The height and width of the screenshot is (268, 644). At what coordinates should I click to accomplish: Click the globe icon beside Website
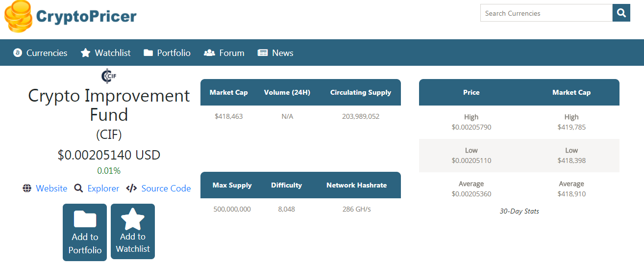[x=27, y=188]
